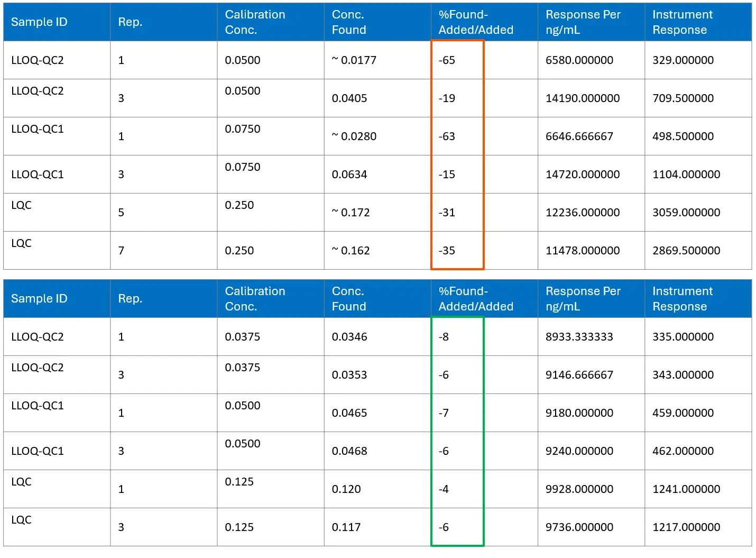Select the Instrument Response value 462.000000

683,451
